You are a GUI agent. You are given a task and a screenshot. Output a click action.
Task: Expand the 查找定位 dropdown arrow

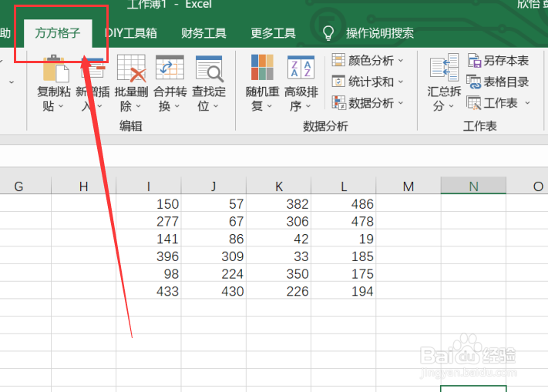pyautogui.click(x=216, y=106)
